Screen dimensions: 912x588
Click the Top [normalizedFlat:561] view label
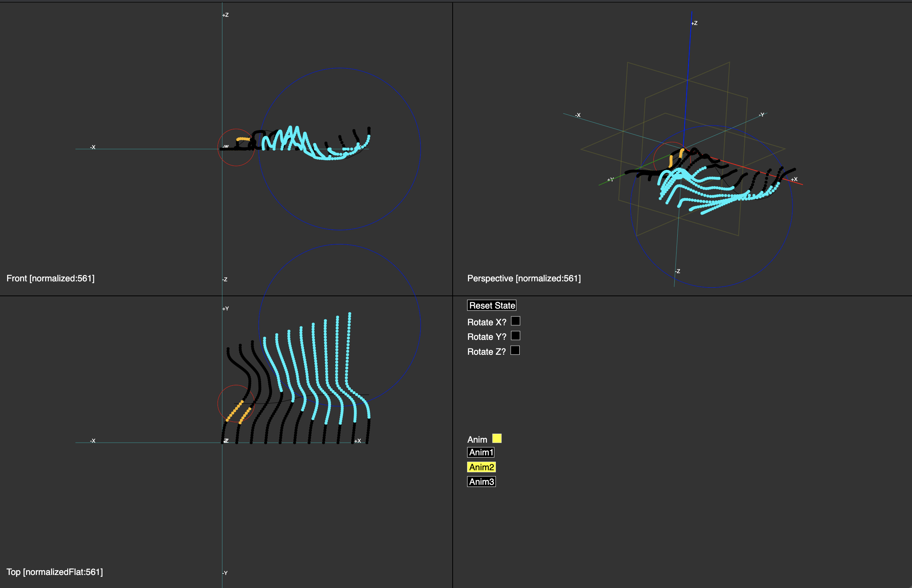[55, 572]
